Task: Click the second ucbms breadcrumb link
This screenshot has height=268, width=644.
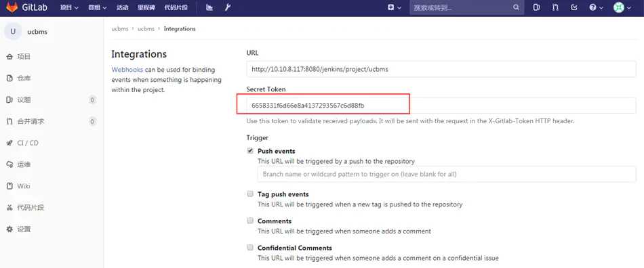Action: [x=146, y=28]
